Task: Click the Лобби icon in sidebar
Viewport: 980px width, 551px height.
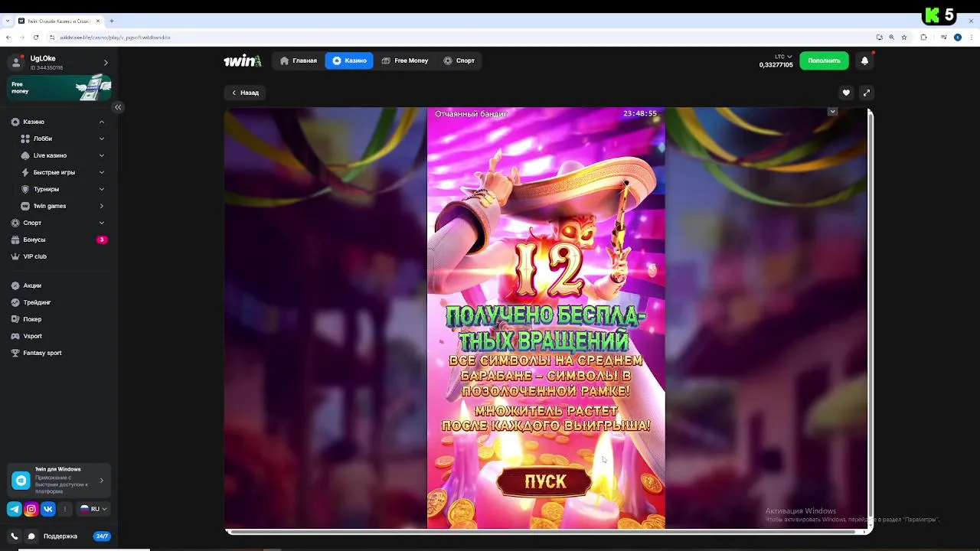Action: coord(25,139)
